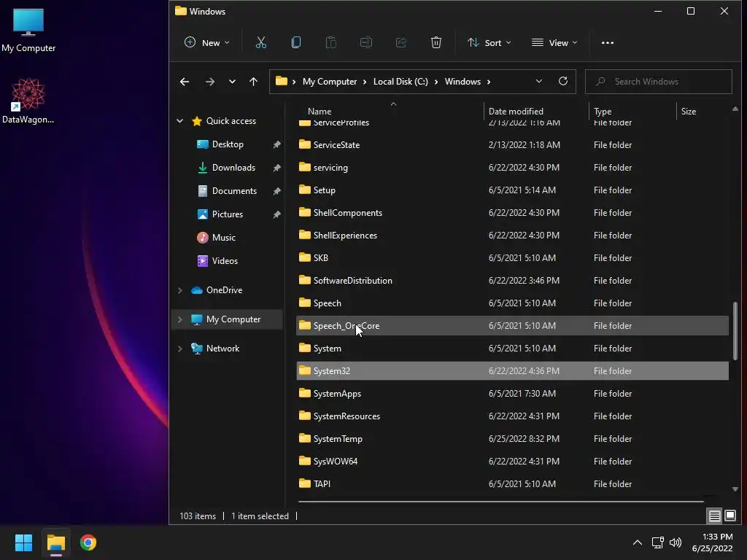Click the pin next to Downloads

(276, 168)
